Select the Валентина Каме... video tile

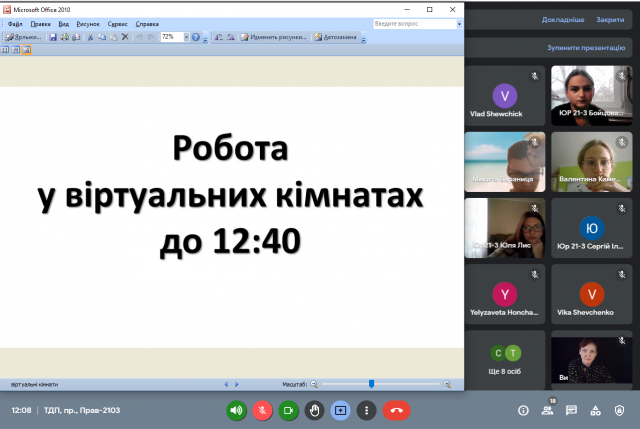pyautogui.click(x=591, y=162)
